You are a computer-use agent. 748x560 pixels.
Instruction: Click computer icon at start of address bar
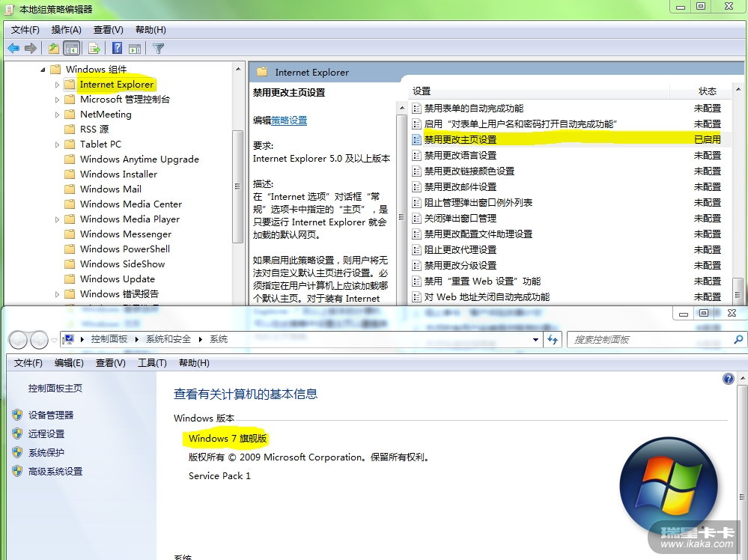pyautogui.click(x=69, y=339)
